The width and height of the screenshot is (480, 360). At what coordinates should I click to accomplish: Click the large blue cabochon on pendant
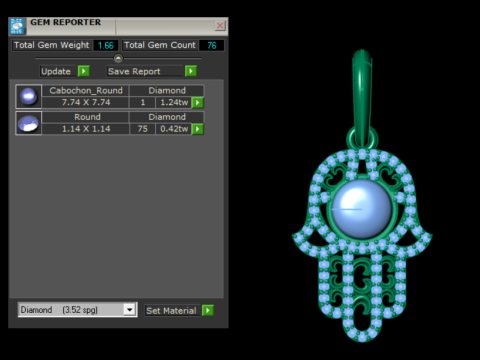pos(362,210)
